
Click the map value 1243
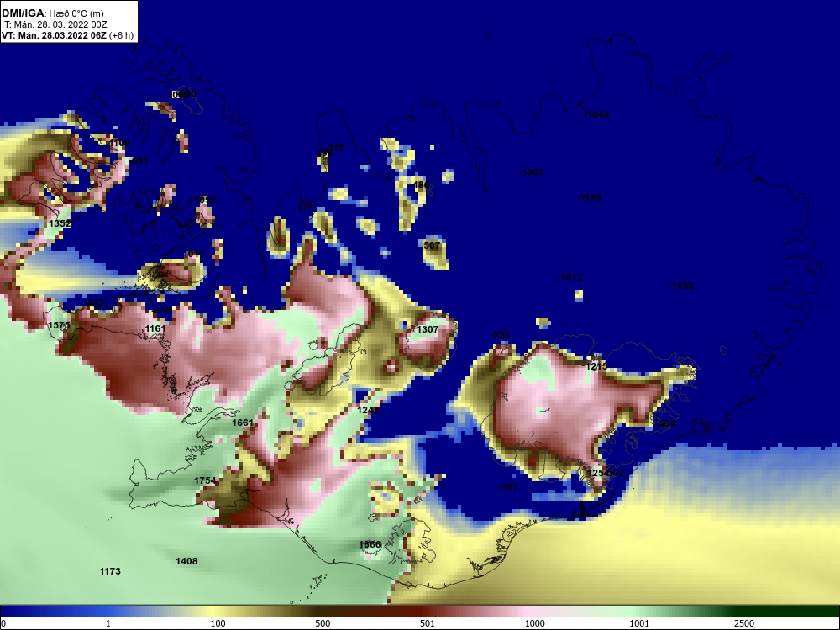(368, 410)
